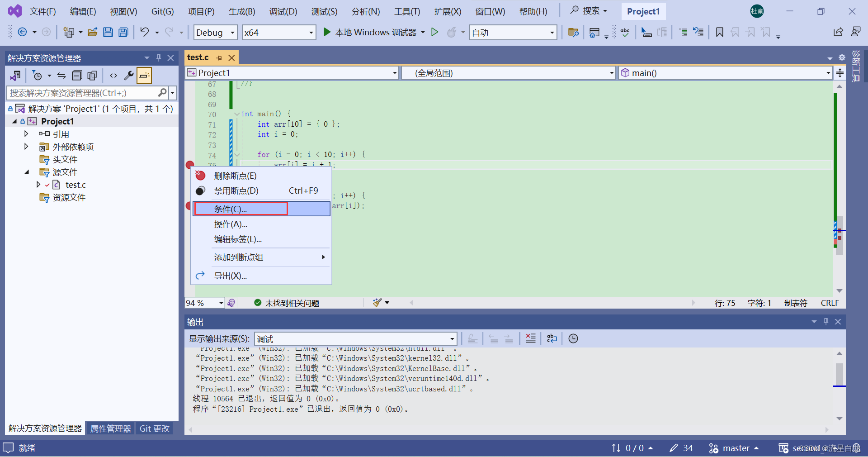868x457 pixels.
Task: Click the Undo arrow icon
Action: pos(144,32)
